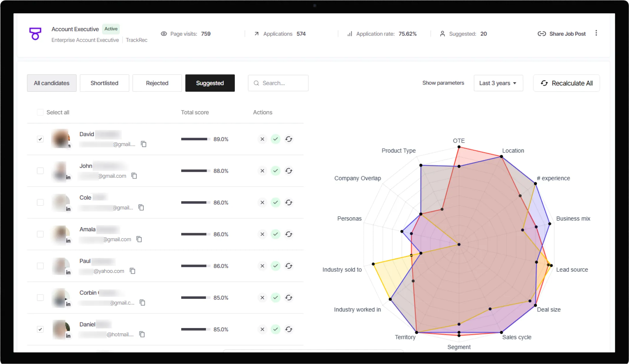This screenshot has width=629, height=364.
Task: Switch to the Shortlisted tab
Action: pos(104,83)
